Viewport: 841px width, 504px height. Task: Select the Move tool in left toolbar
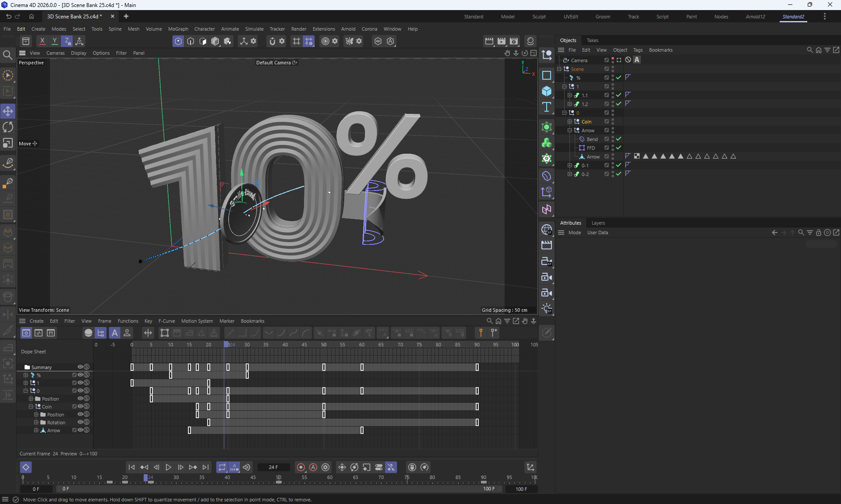pyautogui.click(x=8, y=111)
